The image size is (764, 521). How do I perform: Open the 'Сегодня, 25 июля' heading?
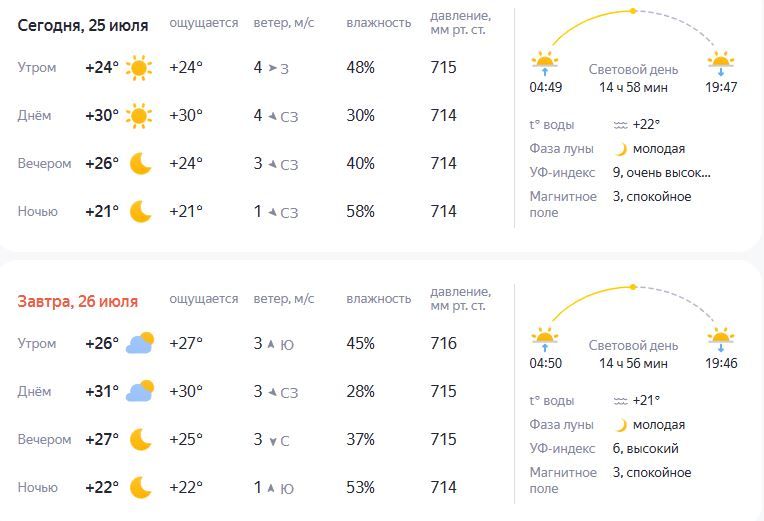83,25
